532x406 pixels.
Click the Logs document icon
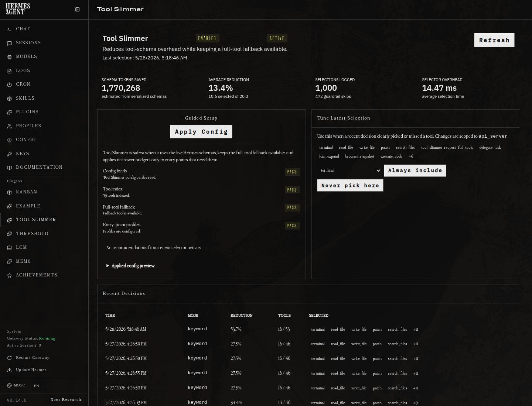pyautogui.click(x=10, y=71)
